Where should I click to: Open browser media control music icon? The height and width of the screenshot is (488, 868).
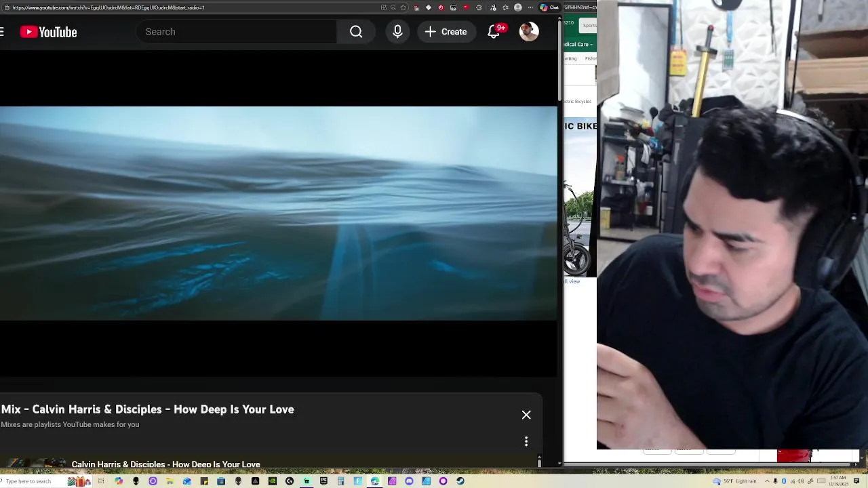point(493,7)
